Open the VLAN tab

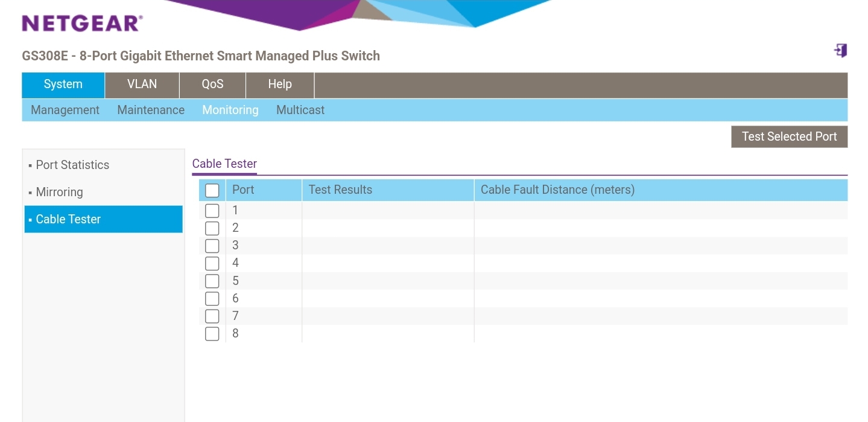(x=142, y=85)
